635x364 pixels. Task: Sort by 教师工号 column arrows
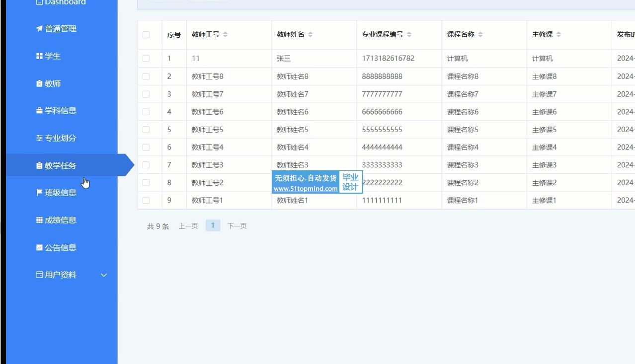pos(225,35)
